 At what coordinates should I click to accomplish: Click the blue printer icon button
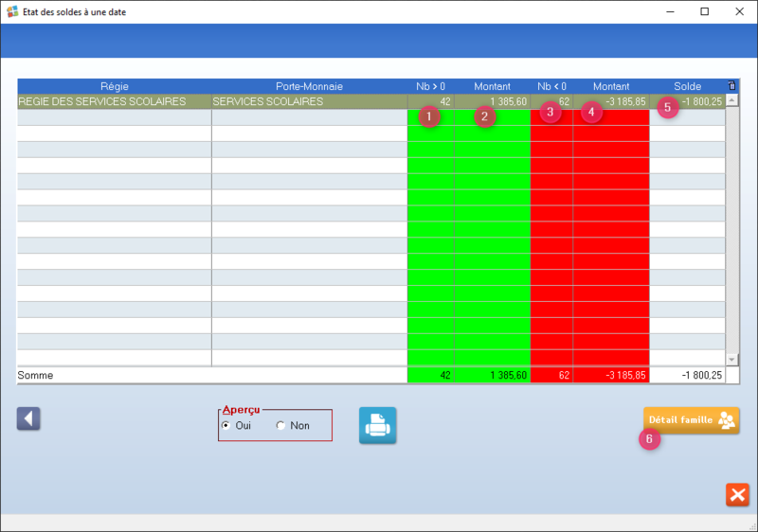[x=377, y=425]
